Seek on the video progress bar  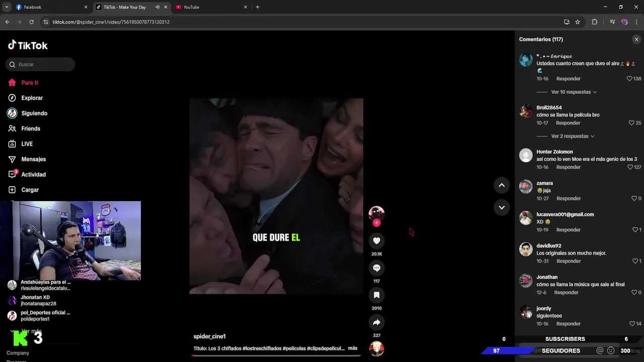pos(276,355)
